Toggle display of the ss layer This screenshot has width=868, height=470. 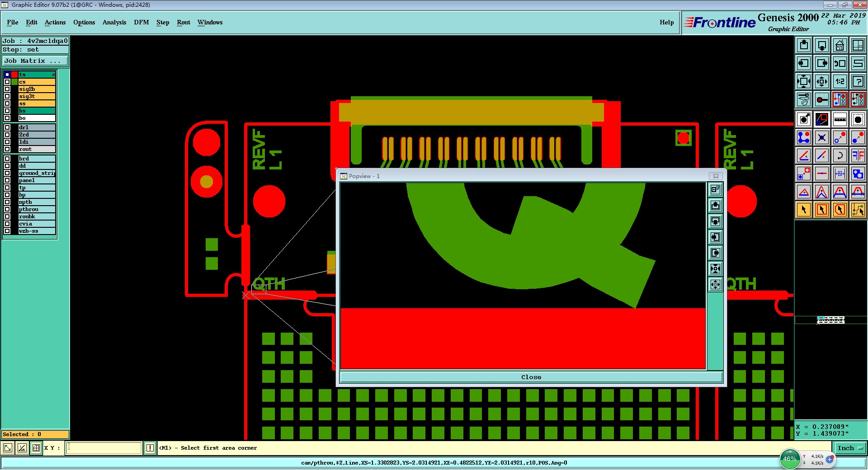[7, 103]
